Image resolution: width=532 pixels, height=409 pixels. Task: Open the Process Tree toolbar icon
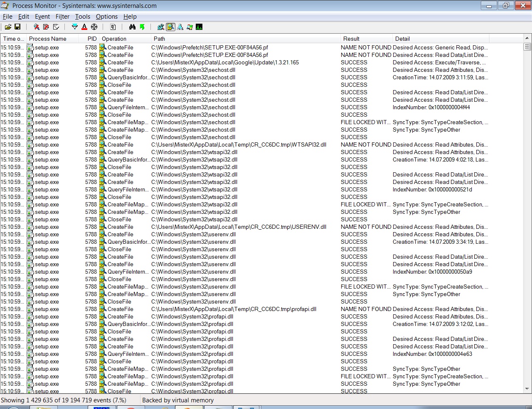click(x=113, y=27)
